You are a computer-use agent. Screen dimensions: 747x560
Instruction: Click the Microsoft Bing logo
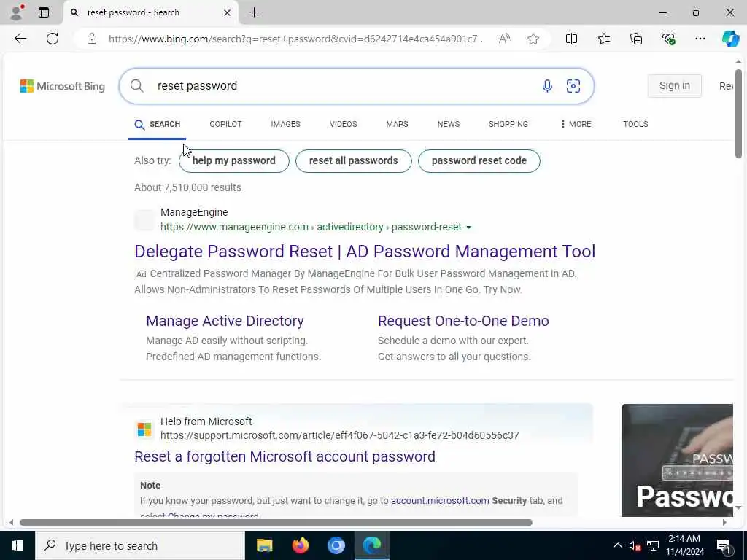pos(63,86)
